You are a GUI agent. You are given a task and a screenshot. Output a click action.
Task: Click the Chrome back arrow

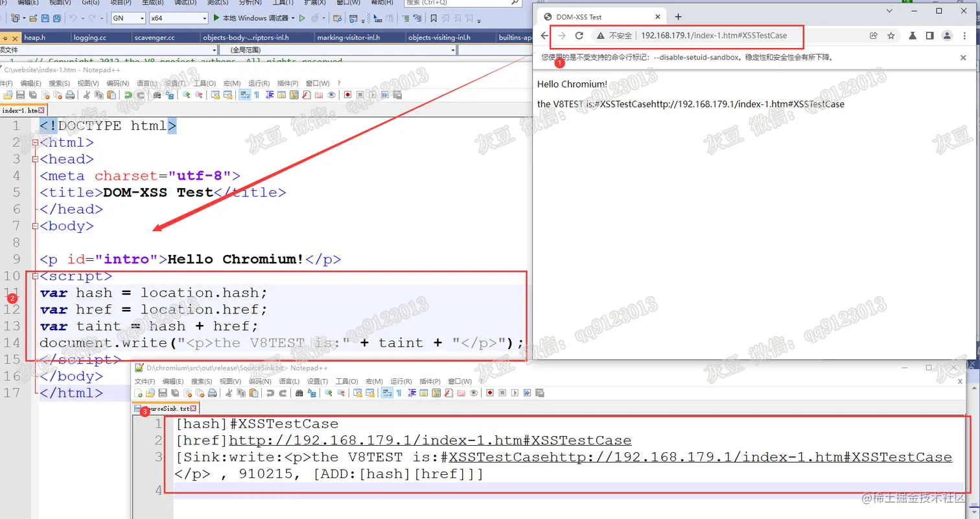[x=544, y=36]
